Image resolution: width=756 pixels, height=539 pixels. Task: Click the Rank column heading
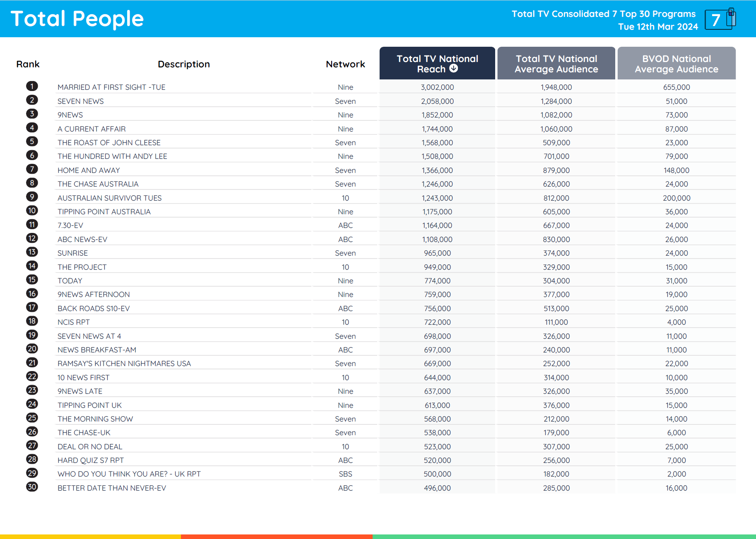pyautogui.click(x=28, y=64)
